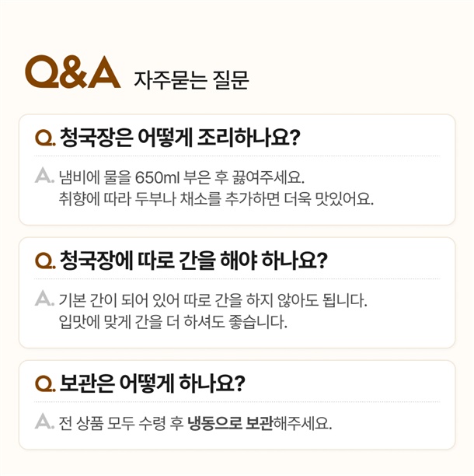Click the '자주묻는 질문' subtitle text
The width and height of the screenshot is (474, 476).
coord(191,79)
